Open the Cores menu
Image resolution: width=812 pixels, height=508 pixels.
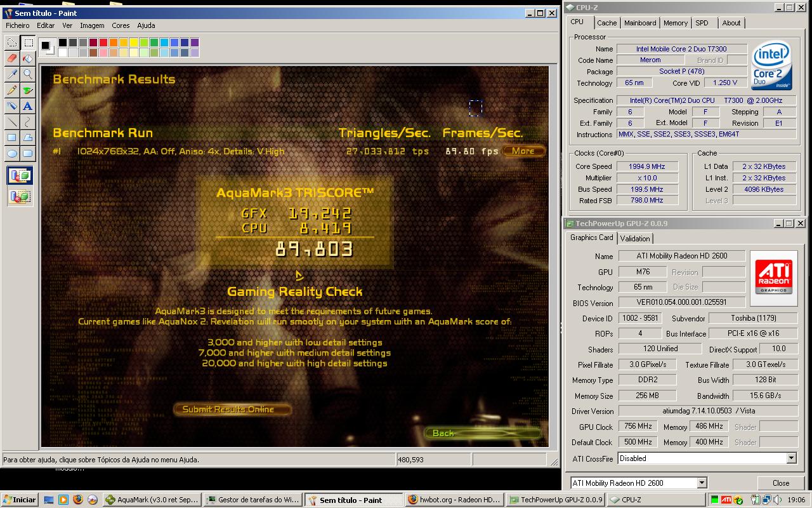point(121,25)
